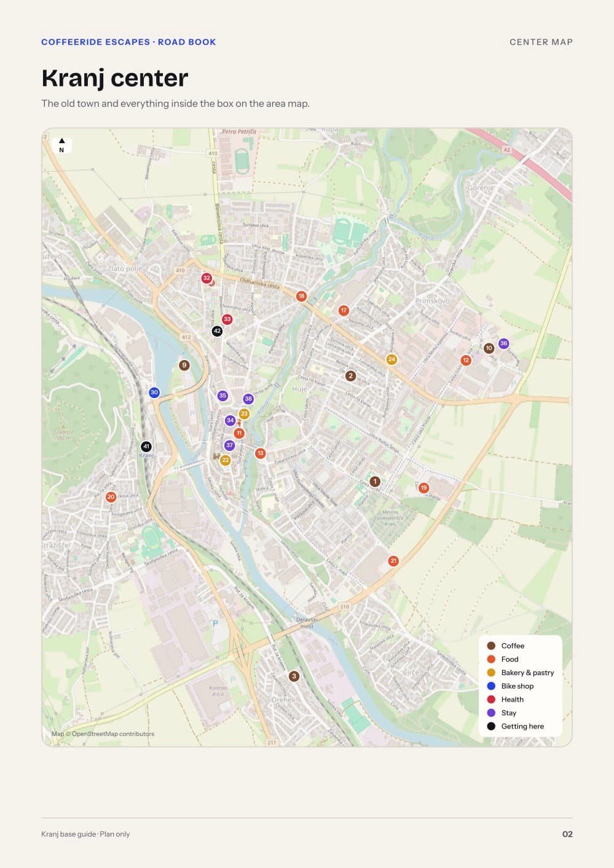The image size is (614, 868).
Task: Click coffee marker number 3 near Orehek
Action: tap(294, 676)
